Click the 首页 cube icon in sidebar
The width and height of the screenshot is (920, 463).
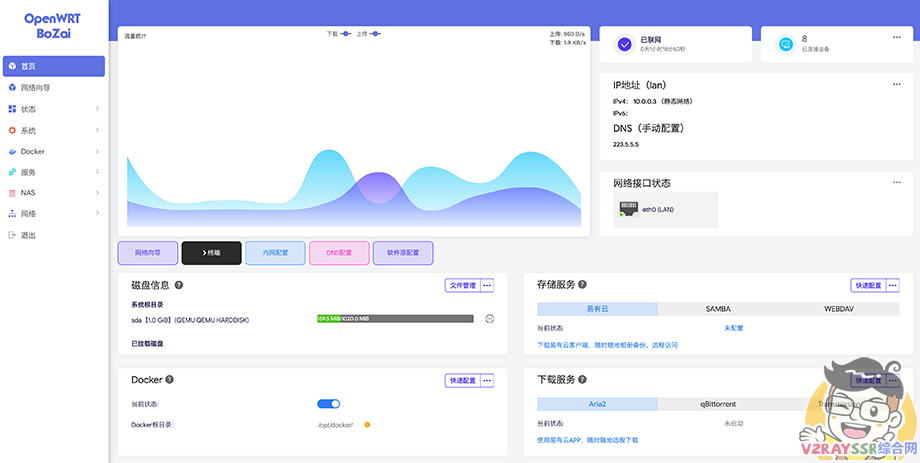[12, 66]
